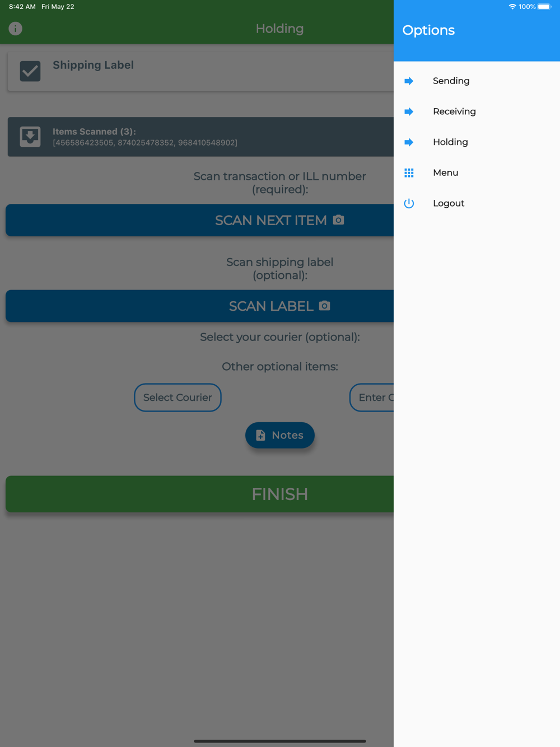Click the Items Scanned list banner
The height and width of the screenshot is (747, 560).
[200, 137]
